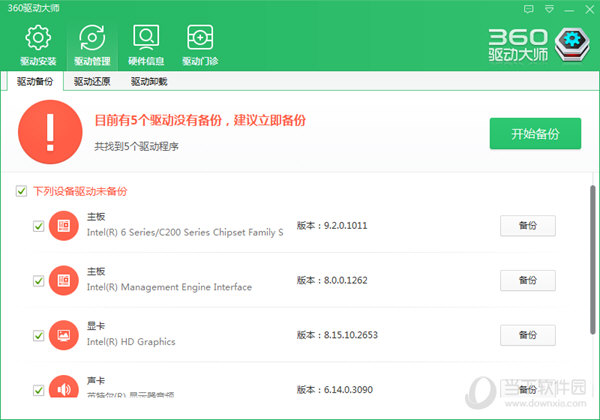Click 'Intel(R) Management Engine Interface' text
Viewport: 600px width, 420px height.
click(169, 287)
